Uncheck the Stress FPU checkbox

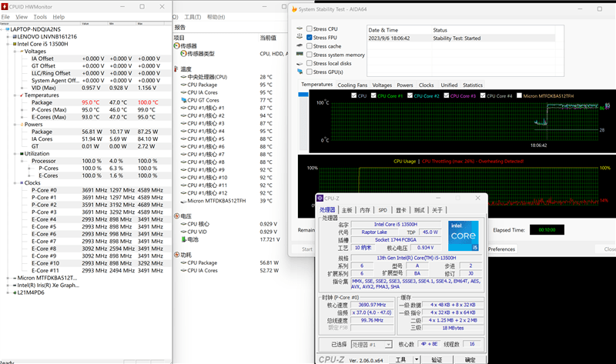310,37
